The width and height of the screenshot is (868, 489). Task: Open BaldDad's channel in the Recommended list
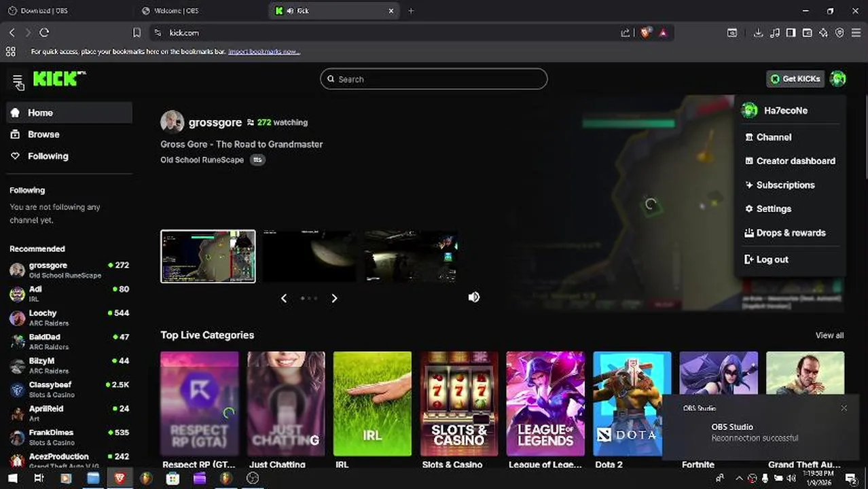(69, 341)
